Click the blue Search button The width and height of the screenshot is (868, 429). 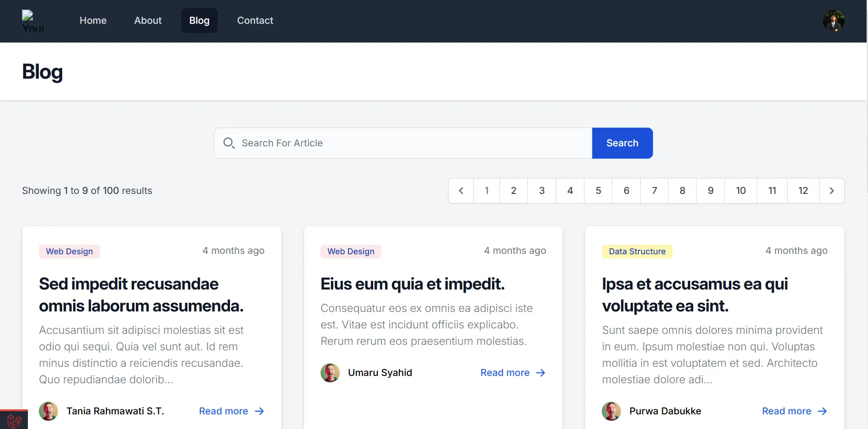tap(622, 143)
